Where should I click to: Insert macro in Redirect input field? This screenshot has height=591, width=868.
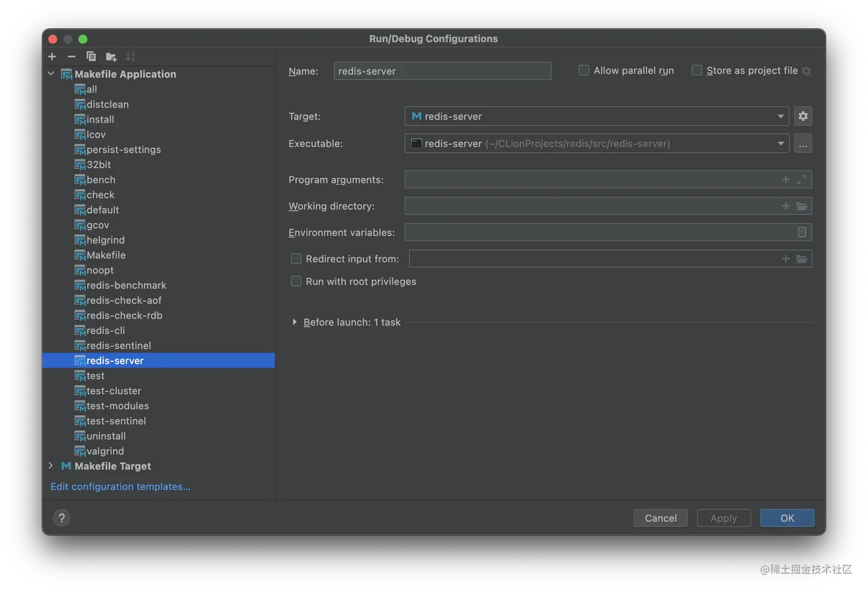785,259
